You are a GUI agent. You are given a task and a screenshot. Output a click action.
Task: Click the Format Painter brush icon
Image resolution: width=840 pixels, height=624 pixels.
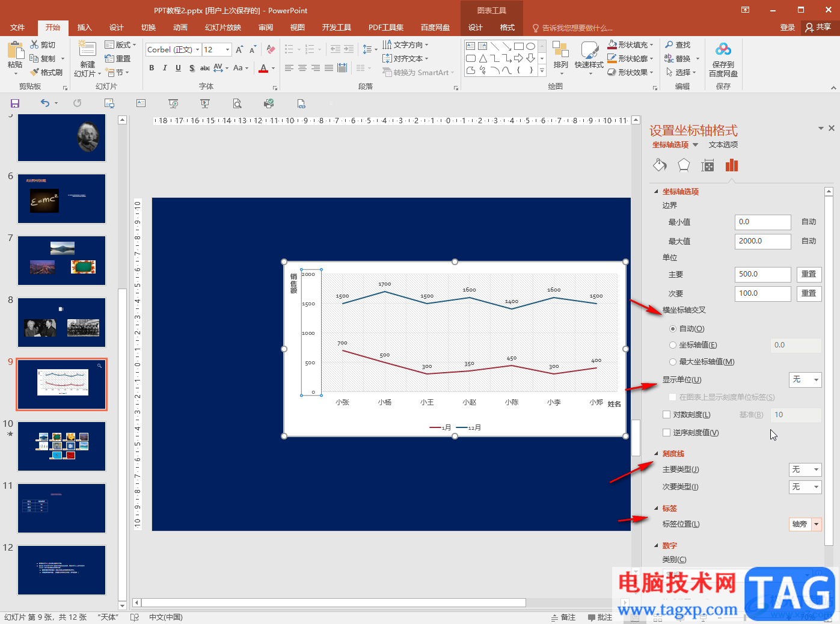[x=35, y=72]
